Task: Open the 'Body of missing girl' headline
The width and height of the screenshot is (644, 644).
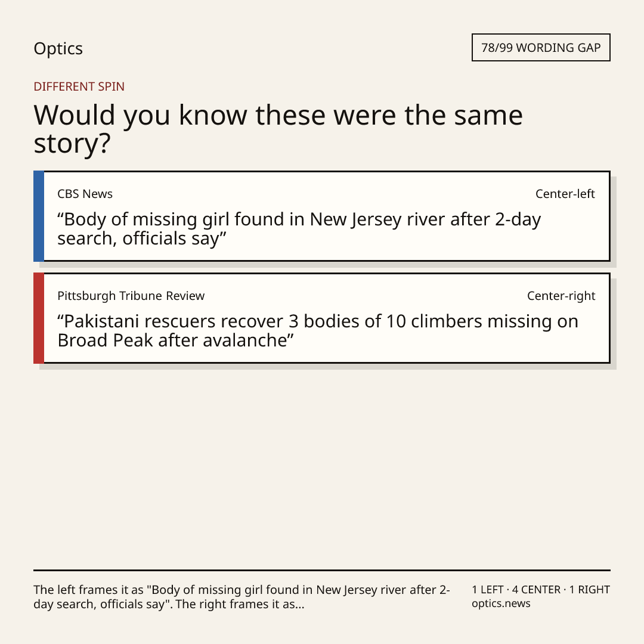Action: point(299,229)
